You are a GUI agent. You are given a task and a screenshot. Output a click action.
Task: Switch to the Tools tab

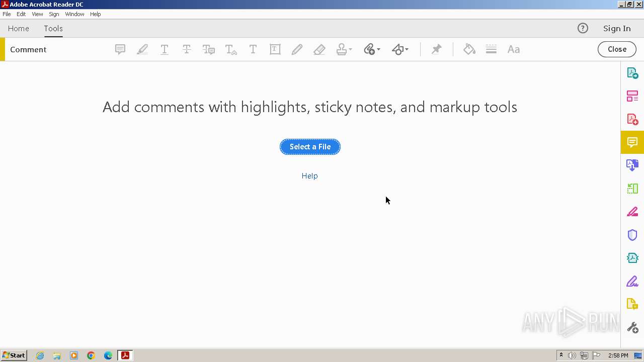coord(53,29)
